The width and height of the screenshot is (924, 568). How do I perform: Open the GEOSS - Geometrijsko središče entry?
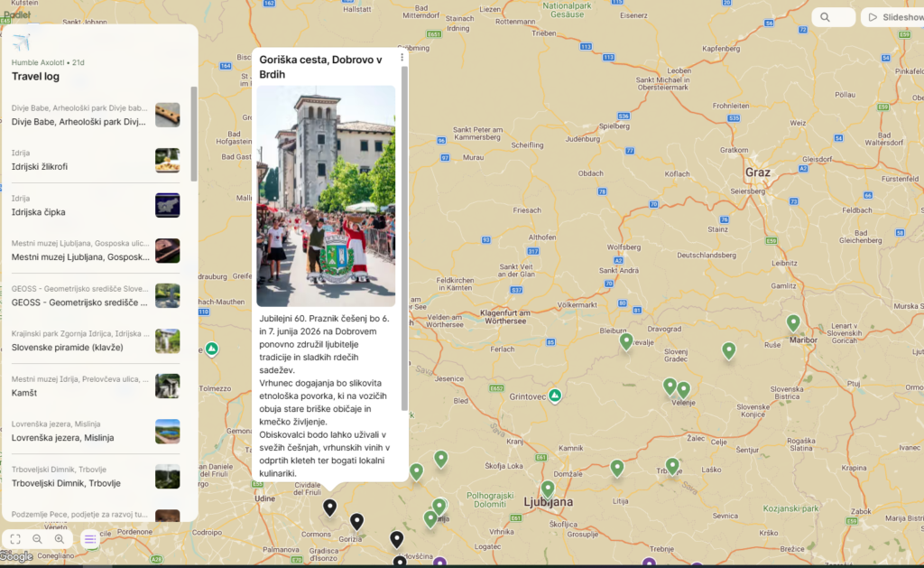point(96,295)
